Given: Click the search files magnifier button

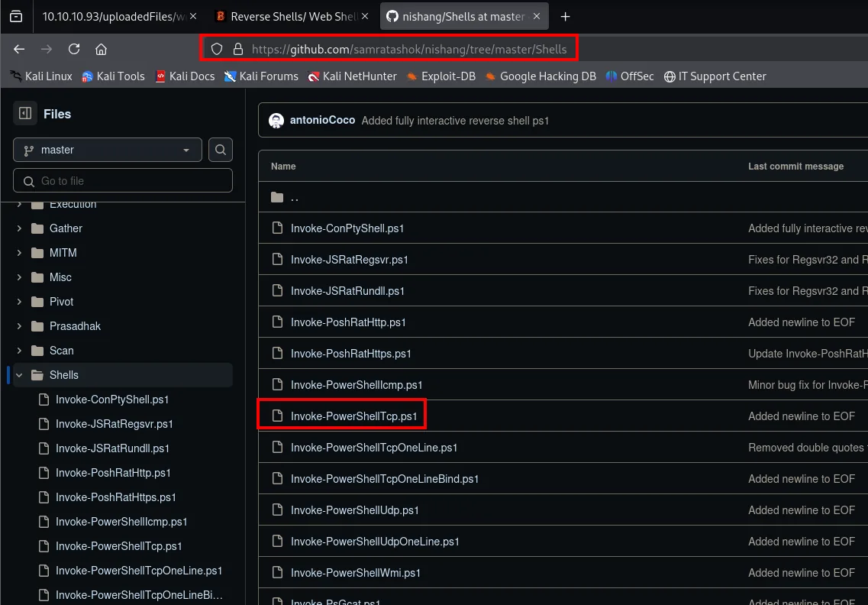Looking at the screenshot, I should tap(221, 150).
